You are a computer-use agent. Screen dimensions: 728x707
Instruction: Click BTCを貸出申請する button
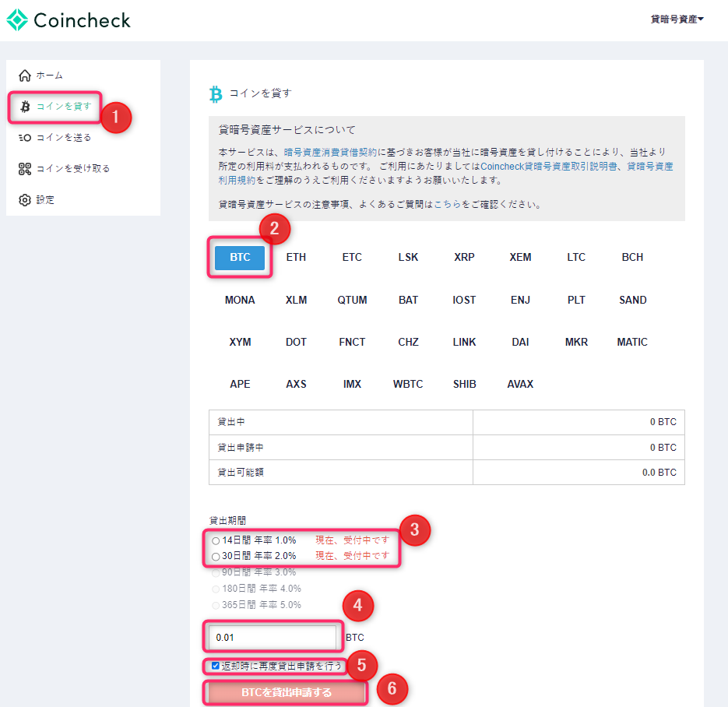286,693
